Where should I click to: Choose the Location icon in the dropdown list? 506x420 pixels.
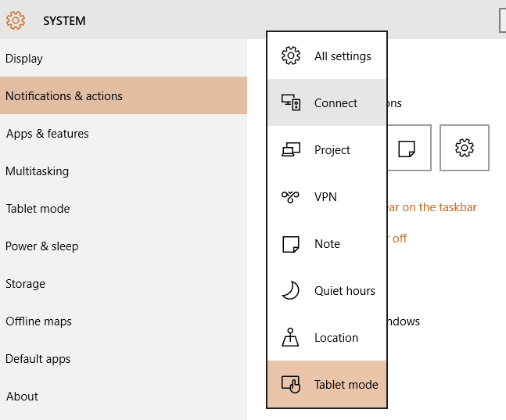click(x=291, y=338)
